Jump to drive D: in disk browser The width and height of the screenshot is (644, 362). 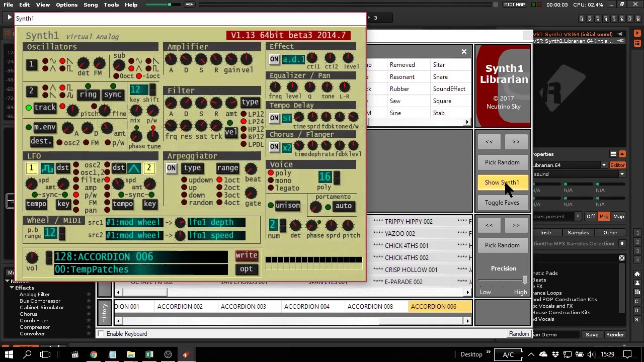(x=637, y=310)
